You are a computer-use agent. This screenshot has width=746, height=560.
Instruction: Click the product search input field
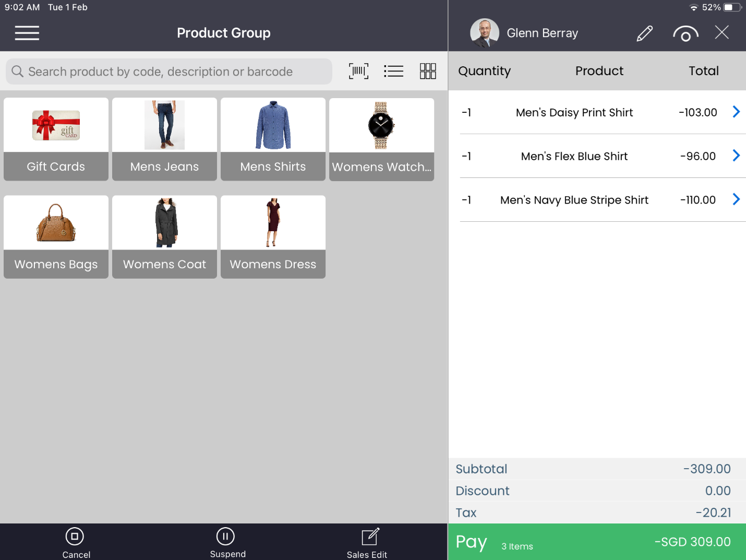(x=169, y=72)
